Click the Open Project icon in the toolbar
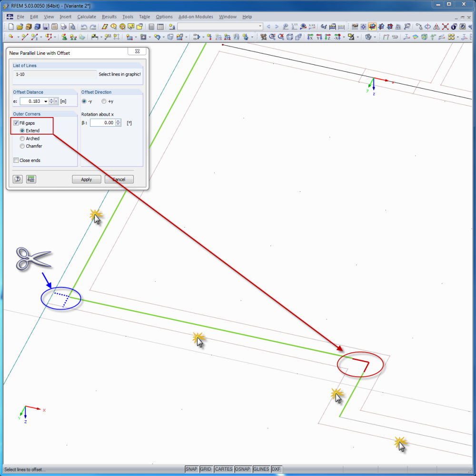Viewport: 476px width, 476px height. 21,27
